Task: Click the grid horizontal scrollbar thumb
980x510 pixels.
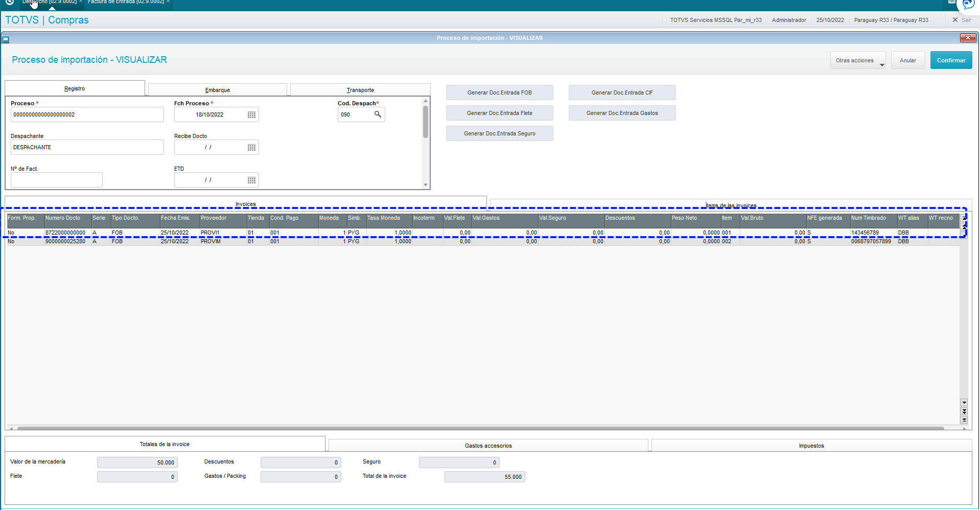Action: [480, 428]
